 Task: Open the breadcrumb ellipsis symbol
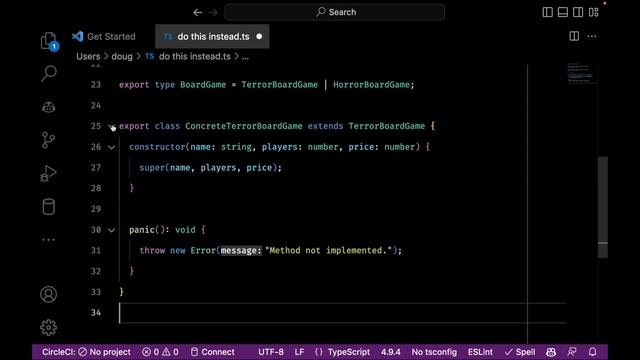[x=245, y=57]
